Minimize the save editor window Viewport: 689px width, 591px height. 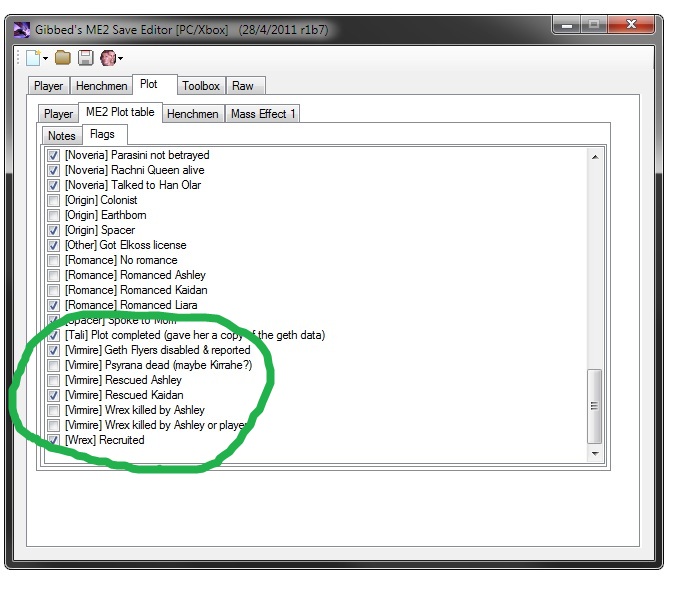[x=567, y=24]
